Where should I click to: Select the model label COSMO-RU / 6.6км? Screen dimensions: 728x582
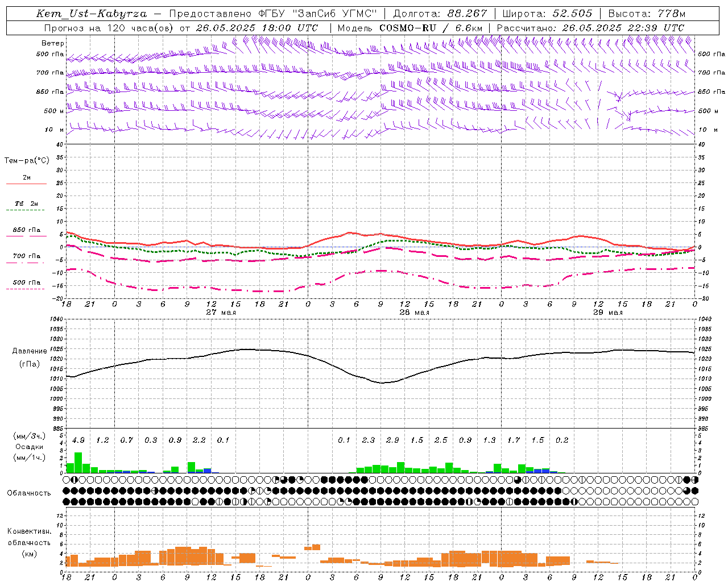click(x=431, y=28)
